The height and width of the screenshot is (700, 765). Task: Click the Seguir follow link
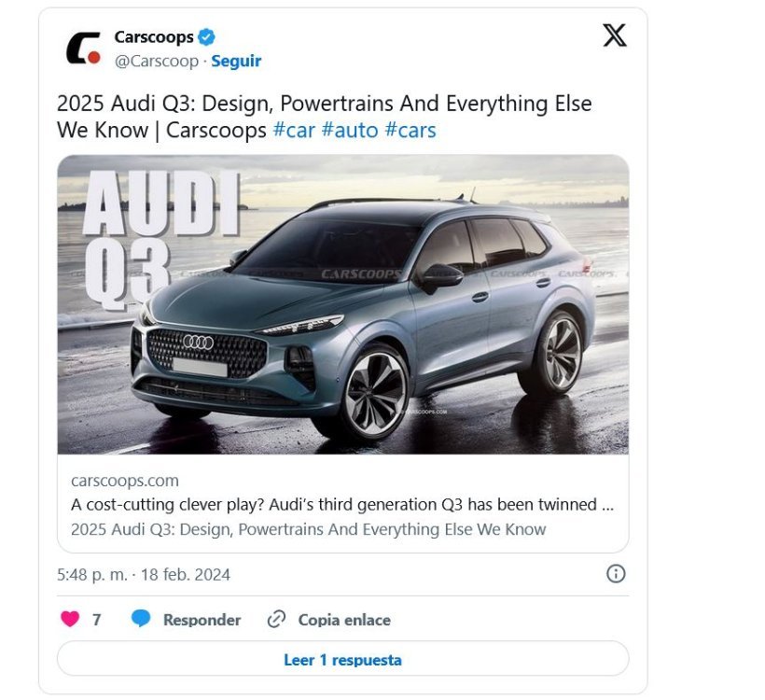point(236,61)
